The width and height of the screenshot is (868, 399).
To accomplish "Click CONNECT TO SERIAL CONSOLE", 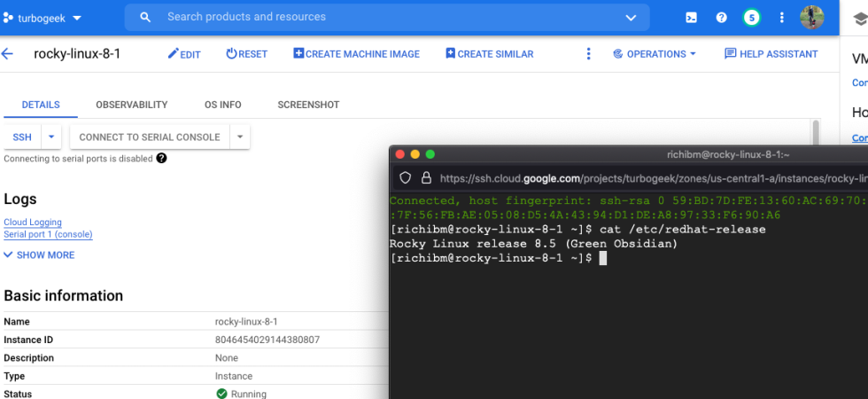I will pyautogui.click(x=150, y=137).
